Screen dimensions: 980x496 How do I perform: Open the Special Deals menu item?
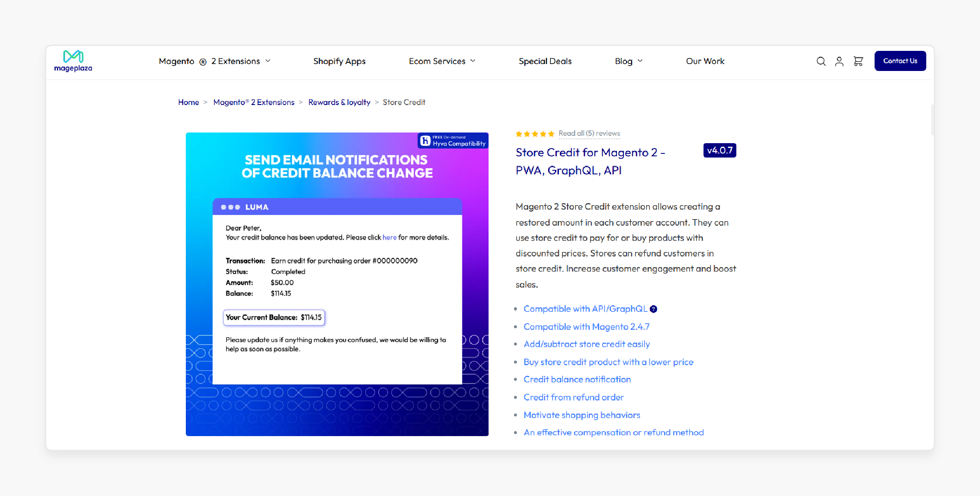(545, 61)
